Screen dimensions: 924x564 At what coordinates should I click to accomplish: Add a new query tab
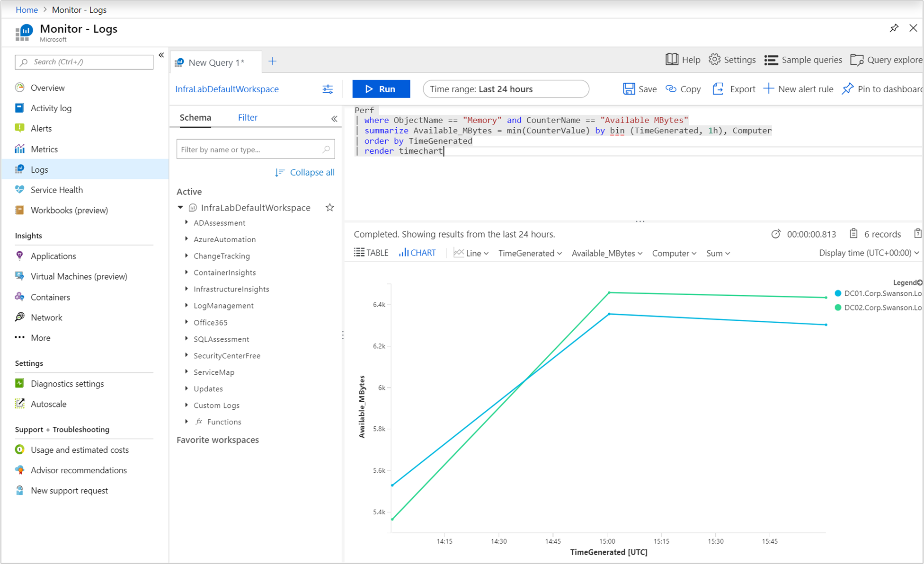pos(273,62)
